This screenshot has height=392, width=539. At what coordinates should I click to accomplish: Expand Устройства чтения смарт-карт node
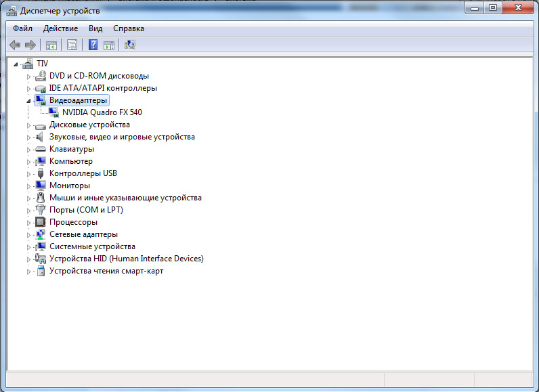point(28,271)
